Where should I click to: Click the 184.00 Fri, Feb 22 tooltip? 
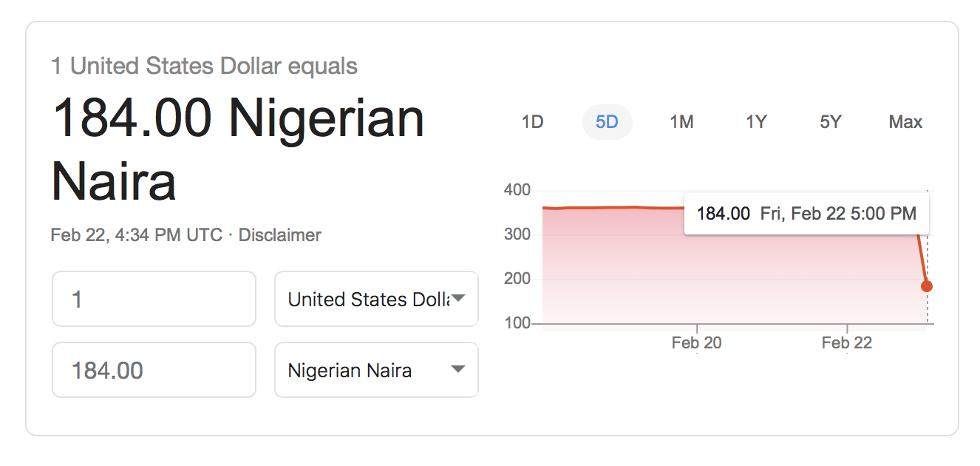(x=806, y=214)
